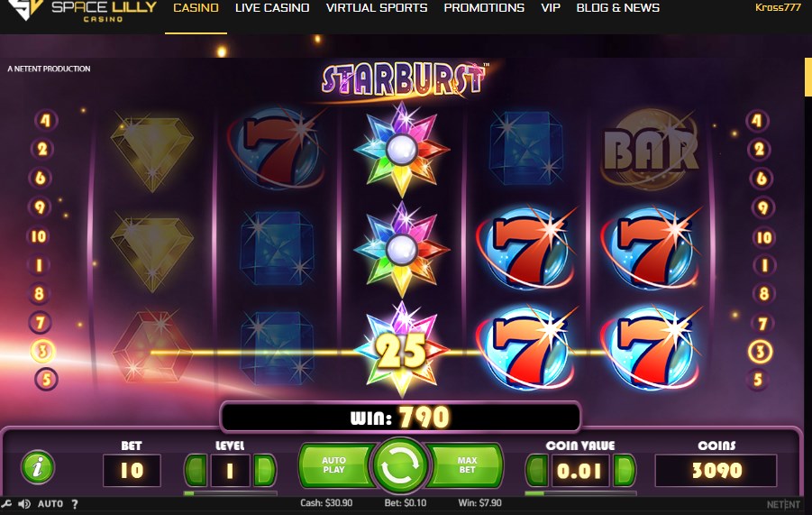Open the green info paytable icon
812x515 pixels.
[37, 467]
